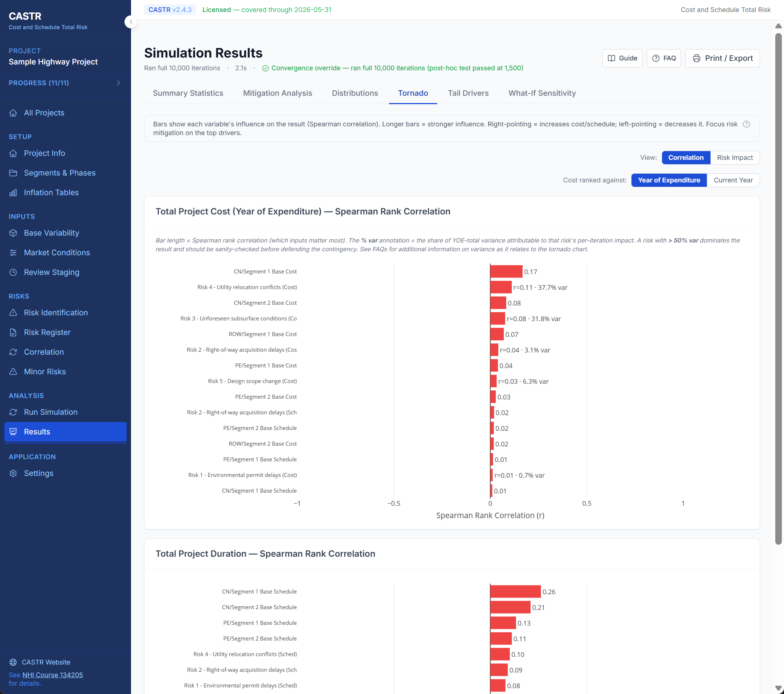Open the Guide button

(622, 58)
